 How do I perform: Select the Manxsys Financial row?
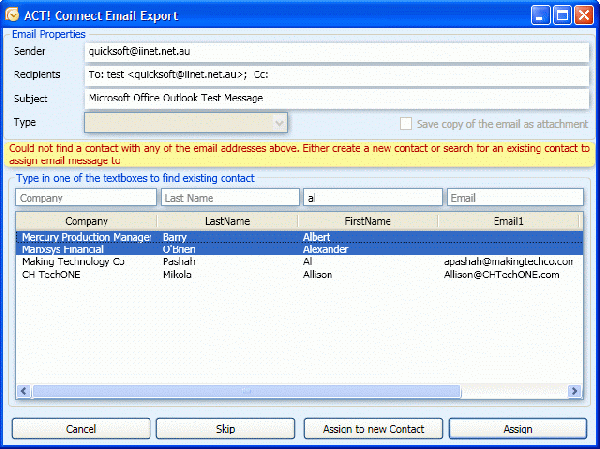click(299, 249)
